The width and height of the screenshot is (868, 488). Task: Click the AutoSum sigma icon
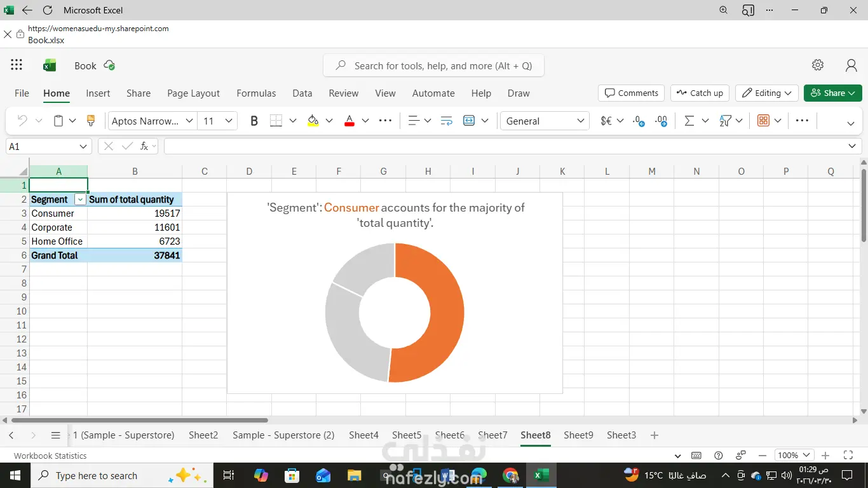(689, 121)
